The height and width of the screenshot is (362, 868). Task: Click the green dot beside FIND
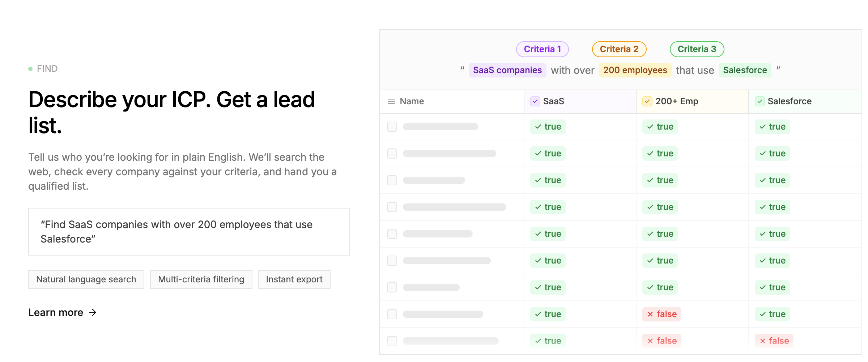click(30, 69)
